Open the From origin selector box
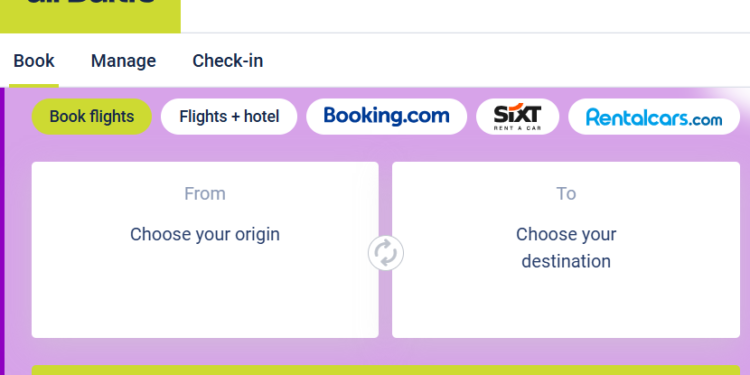 tap(205, 250)
